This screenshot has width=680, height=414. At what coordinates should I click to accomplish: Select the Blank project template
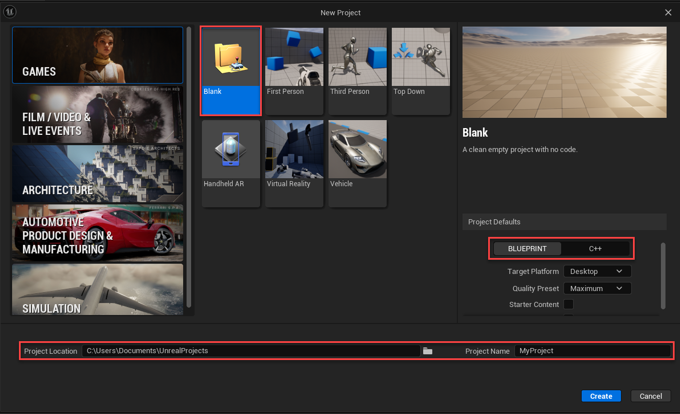coord(231,70)
